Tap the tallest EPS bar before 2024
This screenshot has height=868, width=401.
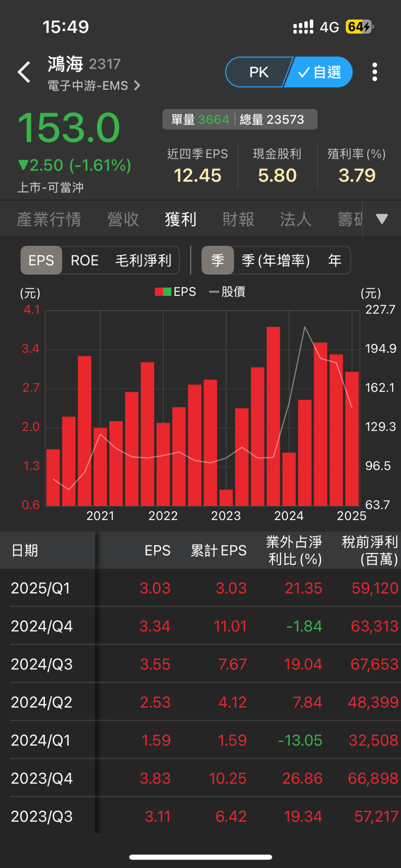tap(273, 416)
